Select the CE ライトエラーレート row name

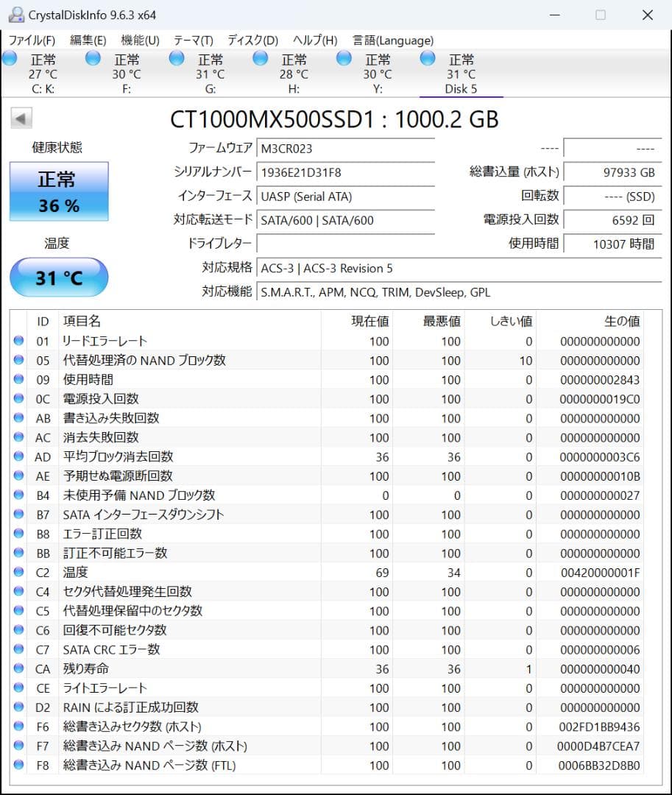coord(105,688)
